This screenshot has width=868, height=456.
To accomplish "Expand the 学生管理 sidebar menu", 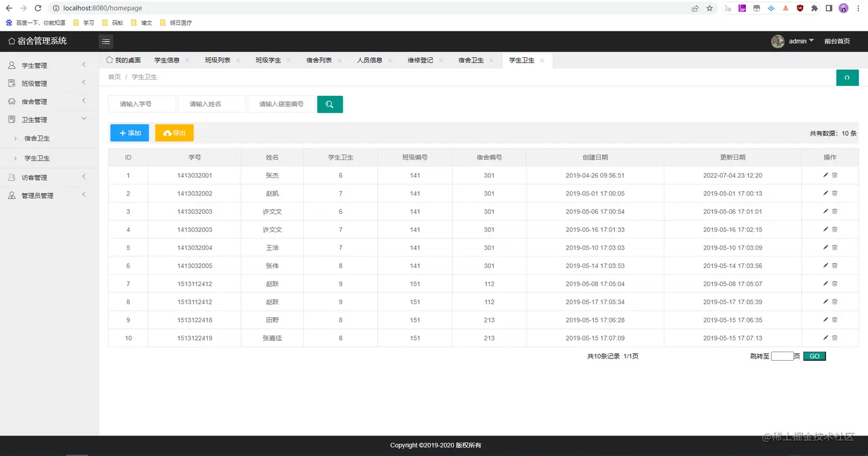I will click(49, 65).
